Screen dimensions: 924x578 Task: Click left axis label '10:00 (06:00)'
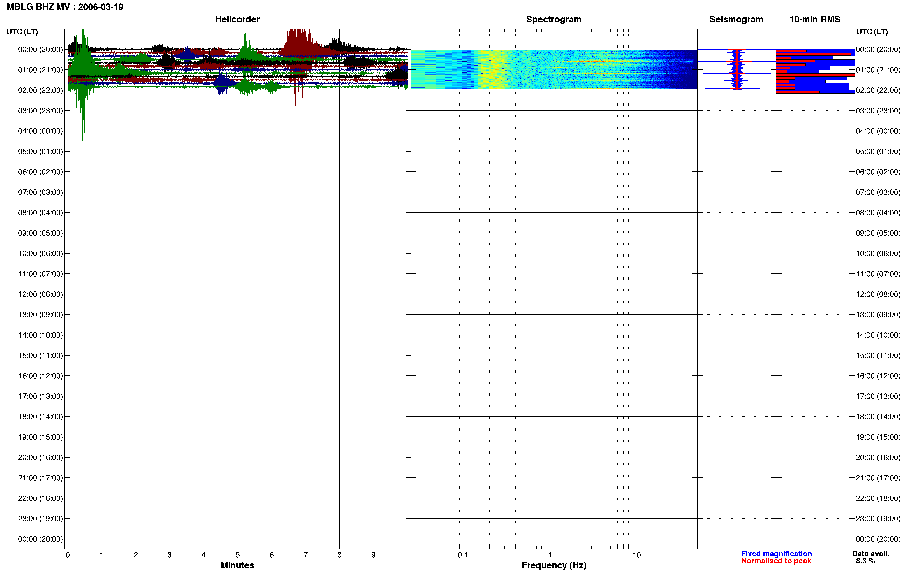(41, 253)
